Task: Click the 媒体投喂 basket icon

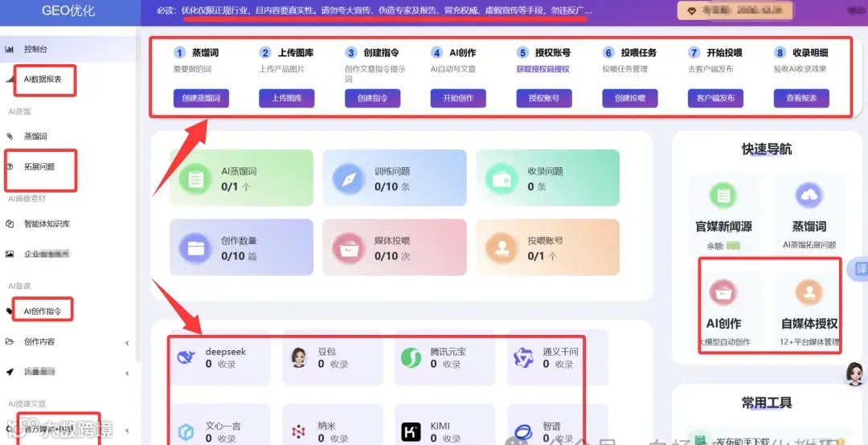Action: tap(348, 247)
